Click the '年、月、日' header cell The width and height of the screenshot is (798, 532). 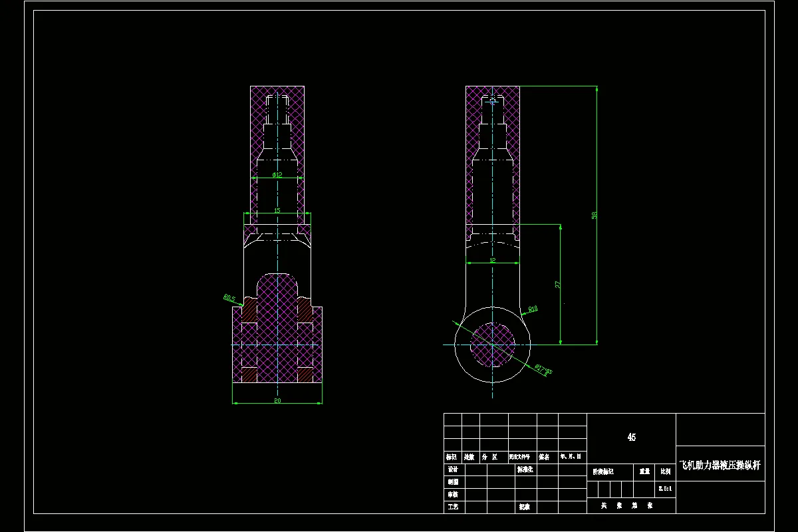[572, 458]
